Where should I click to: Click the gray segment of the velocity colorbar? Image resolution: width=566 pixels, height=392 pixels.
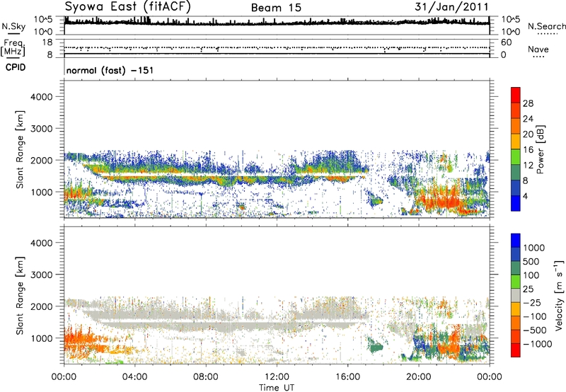click(x=516, y=295)
